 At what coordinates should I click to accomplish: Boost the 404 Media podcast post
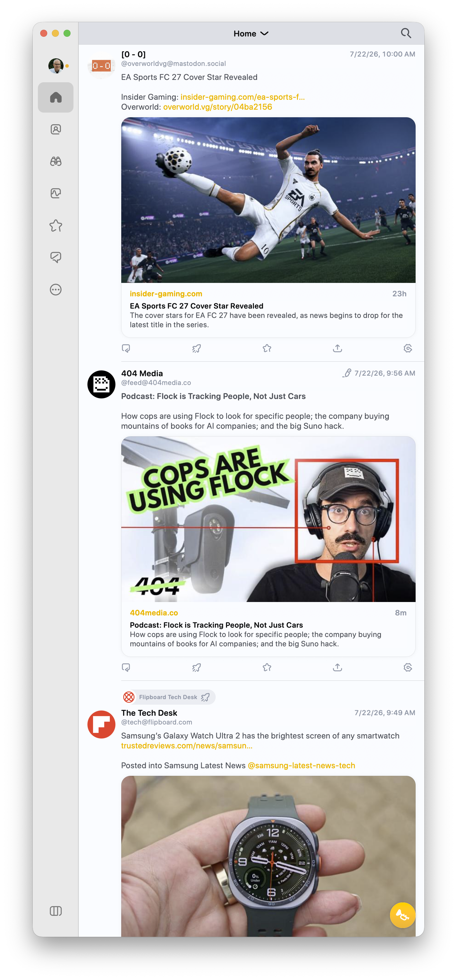coord(196,667)
